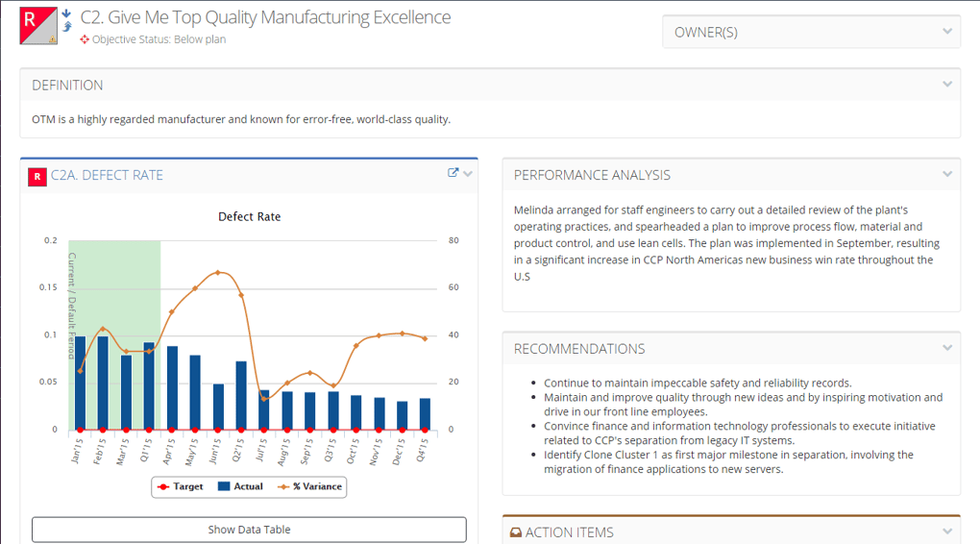Click the red R objective status icon

38,26
